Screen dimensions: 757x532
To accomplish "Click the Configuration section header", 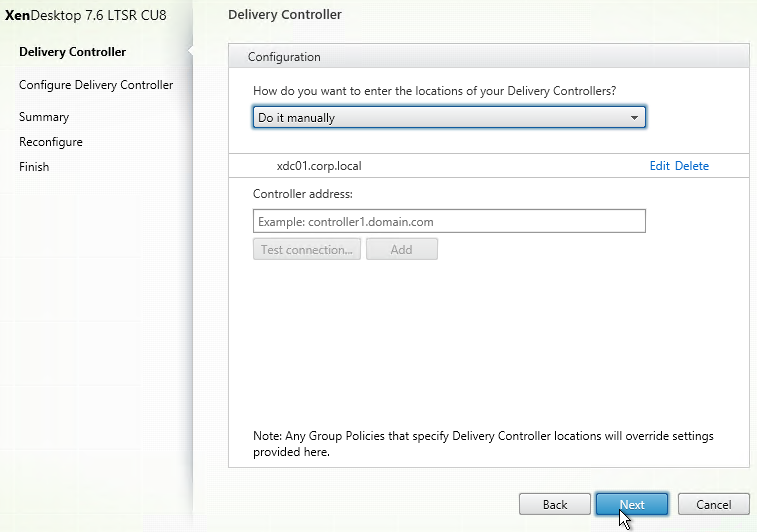I will click(489, 56).
